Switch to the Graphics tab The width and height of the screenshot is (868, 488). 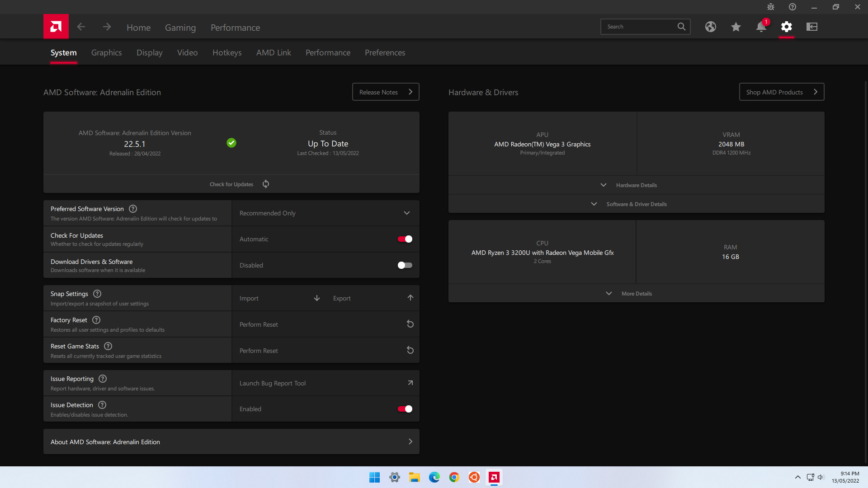[107, 52]
